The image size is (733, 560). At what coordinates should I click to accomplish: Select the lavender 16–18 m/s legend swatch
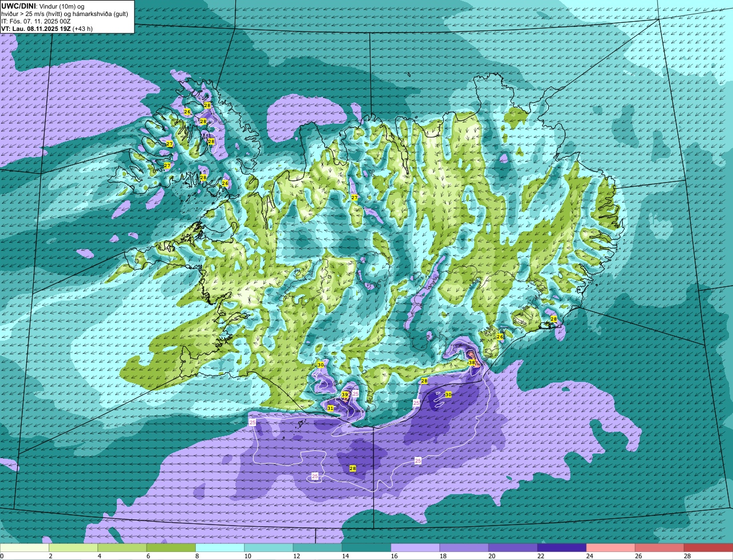416,548
